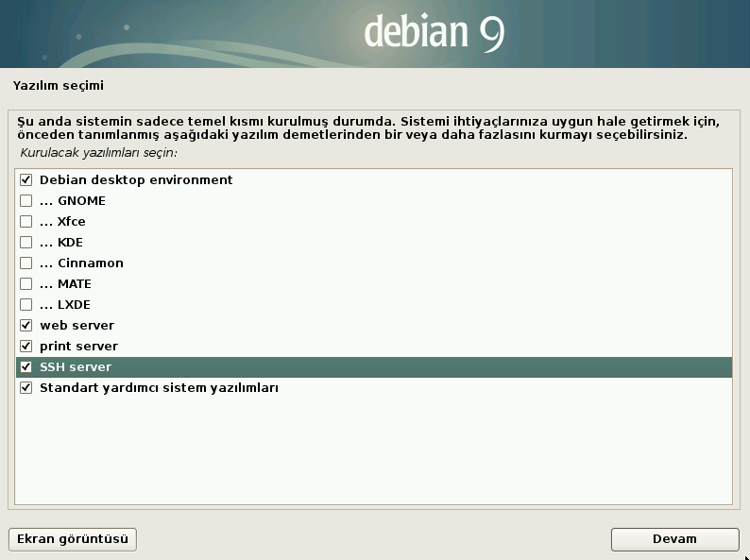Click the '... LXDE' row label
This screenshot has height=560, width=750.
(x=65, y=305)
